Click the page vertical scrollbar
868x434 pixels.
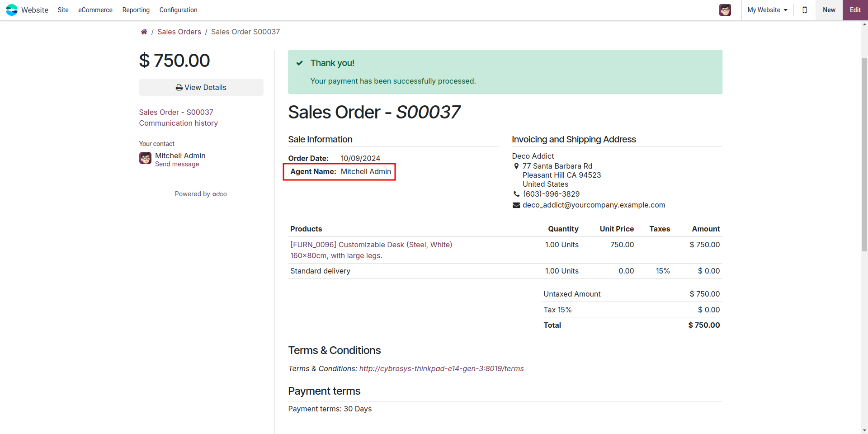864,154
